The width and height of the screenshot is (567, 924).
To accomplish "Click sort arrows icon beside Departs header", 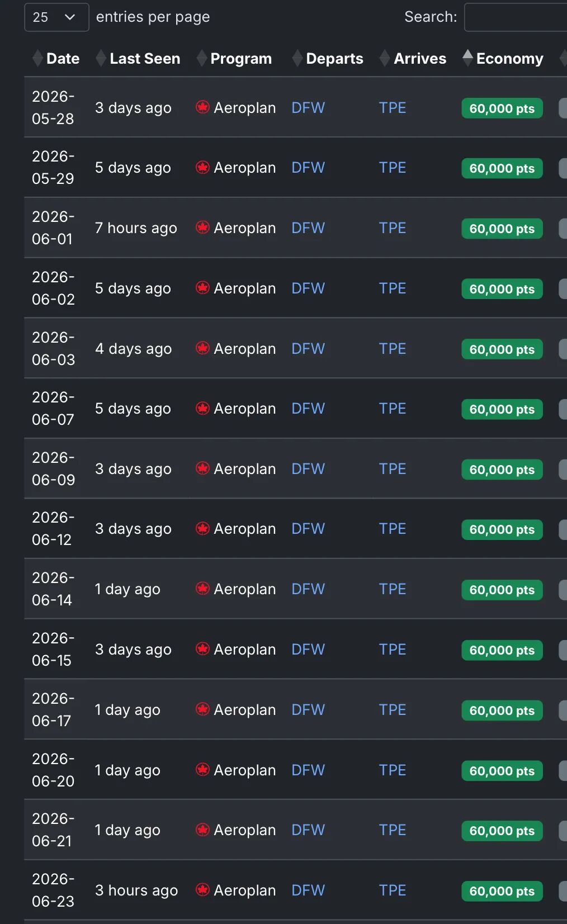I will pos(297,58).
